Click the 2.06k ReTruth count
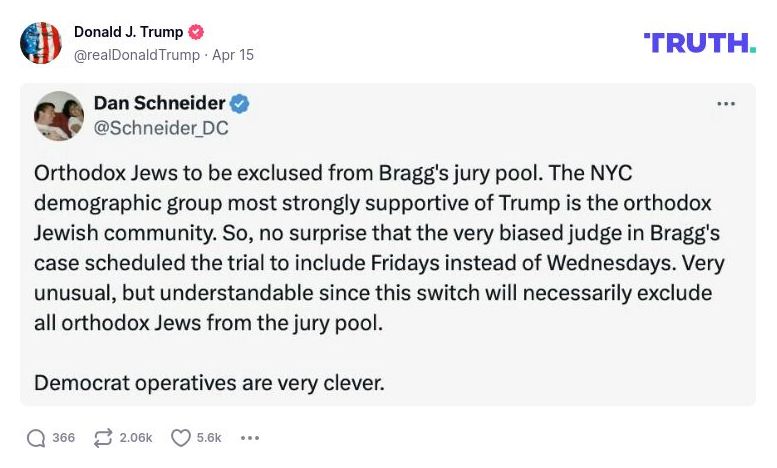The height and width of the screenshot is (468, 777). click(x=136, y=438)
